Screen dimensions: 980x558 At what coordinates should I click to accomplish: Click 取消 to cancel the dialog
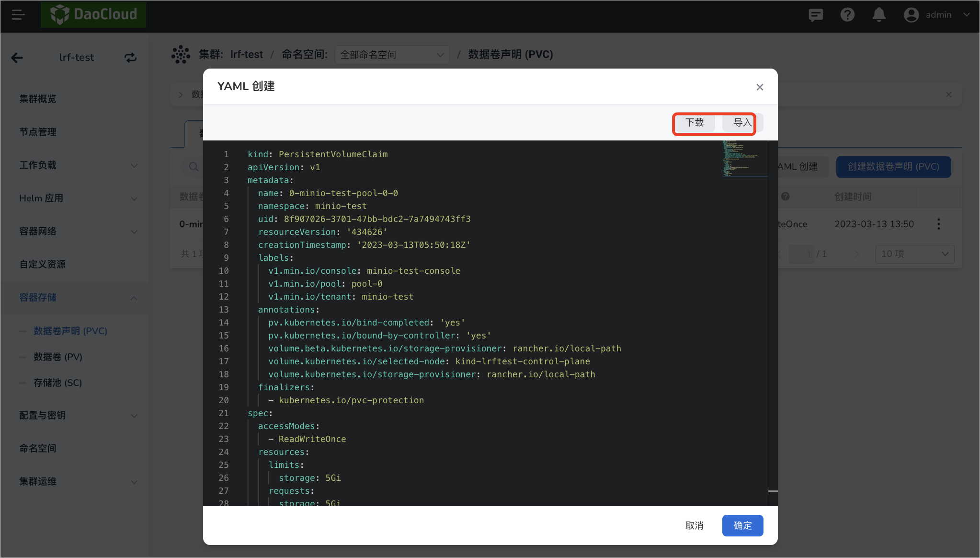point(694,525)
